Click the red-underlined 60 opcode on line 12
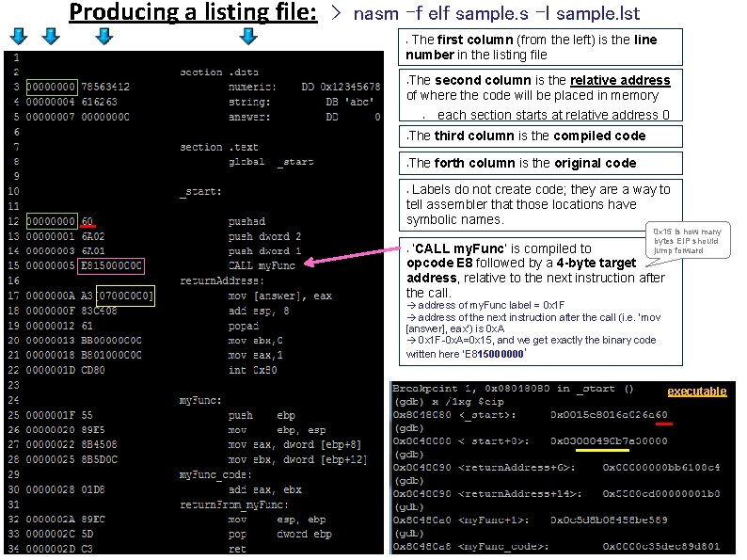The height and width of the screenshot is (560, 747). (x=87, y=221)
